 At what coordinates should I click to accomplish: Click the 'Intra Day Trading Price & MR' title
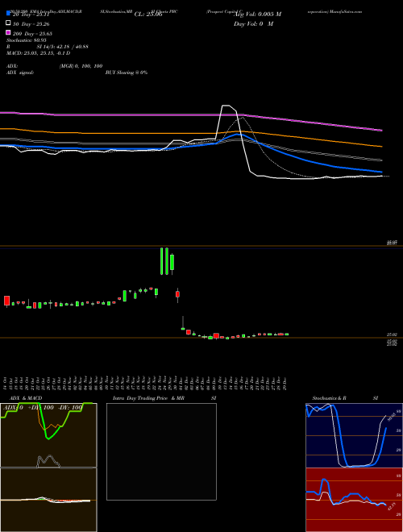click(x=148, y=398)
